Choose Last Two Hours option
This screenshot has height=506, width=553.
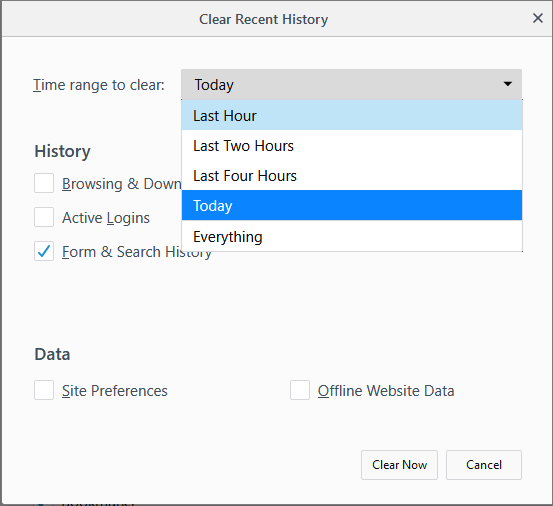352,146
